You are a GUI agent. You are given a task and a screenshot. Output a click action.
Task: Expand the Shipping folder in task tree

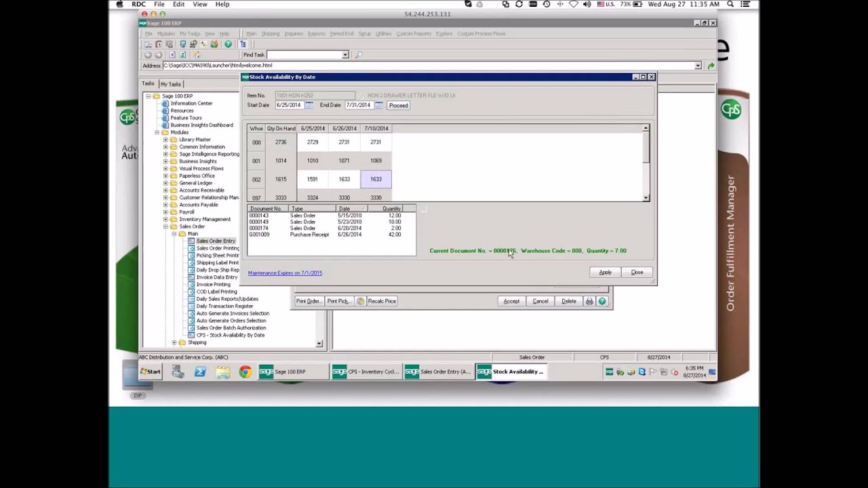(174, 343)
